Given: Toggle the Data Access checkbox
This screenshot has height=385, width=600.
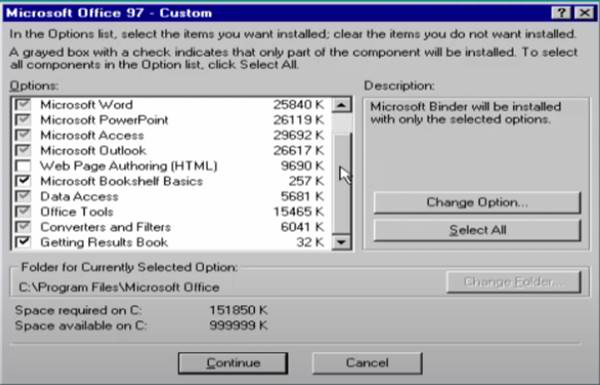Looking at the screenshot, I should point(23,196).
